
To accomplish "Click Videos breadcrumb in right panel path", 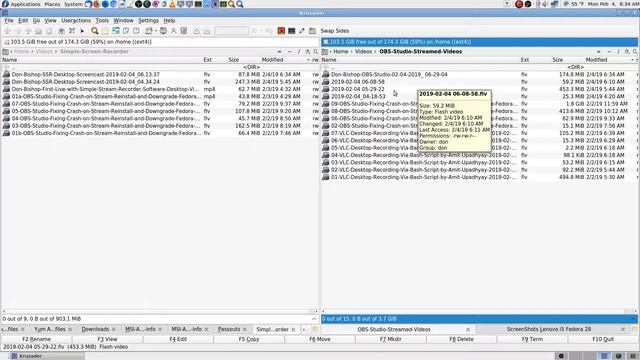I will 363,52.
